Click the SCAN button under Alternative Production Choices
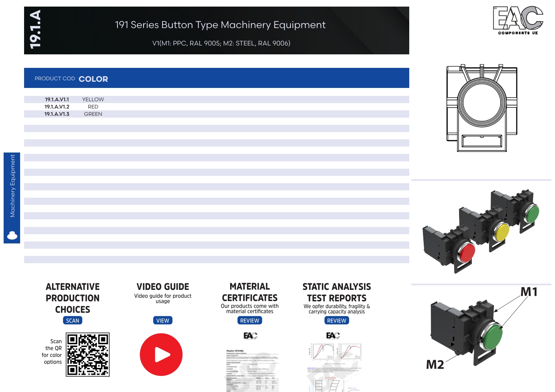Viewport: 555px width, 392px height. point(73,321)
